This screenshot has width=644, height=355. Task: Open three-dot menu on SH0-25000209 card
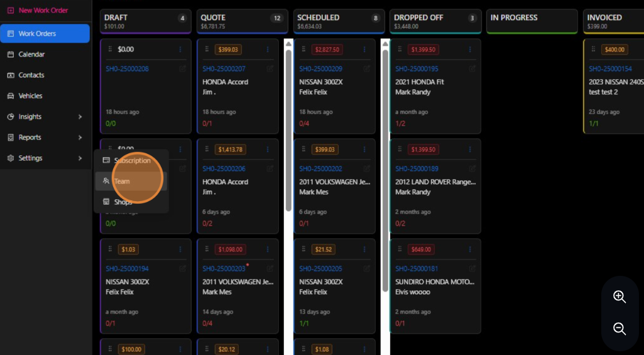click(364, 49)
